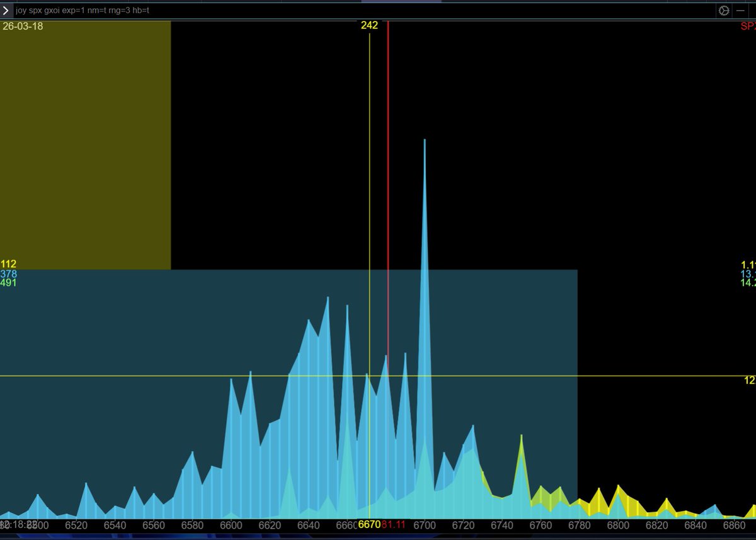The height and width of the screenshot is (540, 756).
Task: Click the 6860 strike axis label
Action: click(x=735, y=525)
